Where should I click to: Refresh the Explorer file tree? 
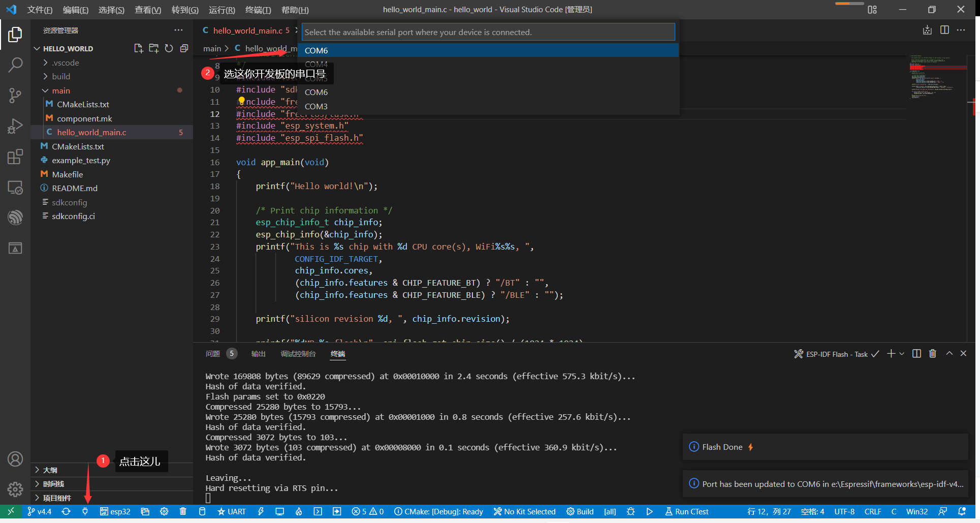click(x=169, y=48)
